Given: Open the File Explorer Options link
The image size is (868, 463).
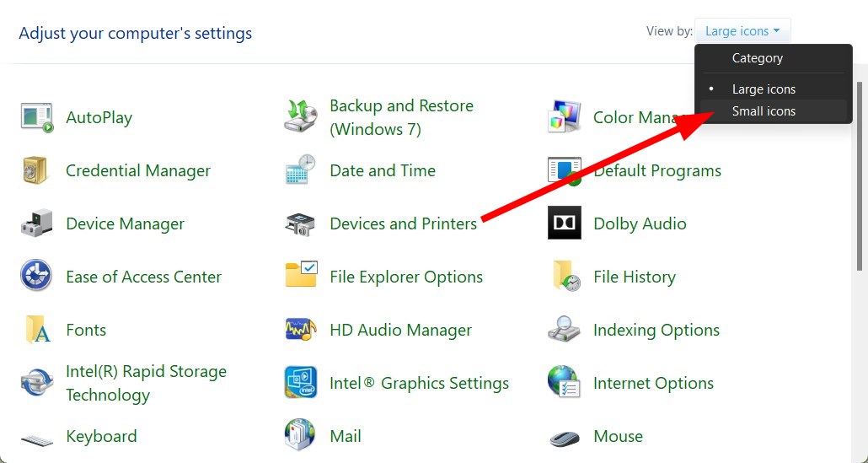Looking at the screenshot, I should click(406, 277).
